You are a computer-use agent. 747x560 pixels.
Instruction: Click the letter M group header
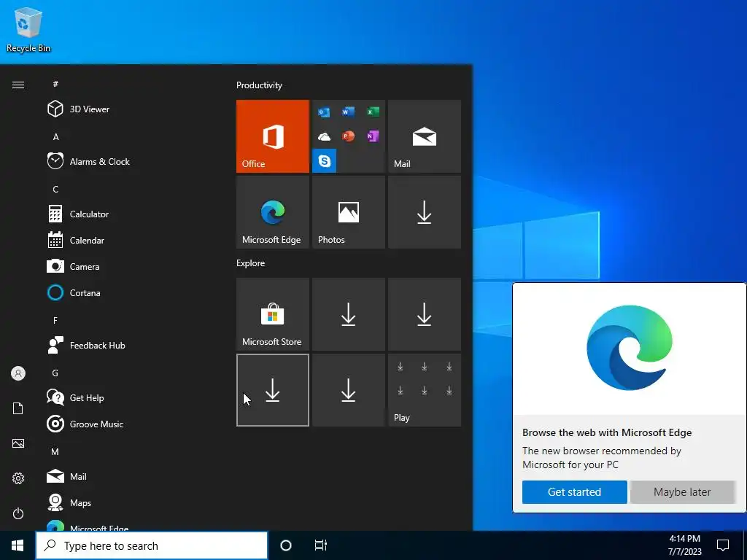point(55,451)
